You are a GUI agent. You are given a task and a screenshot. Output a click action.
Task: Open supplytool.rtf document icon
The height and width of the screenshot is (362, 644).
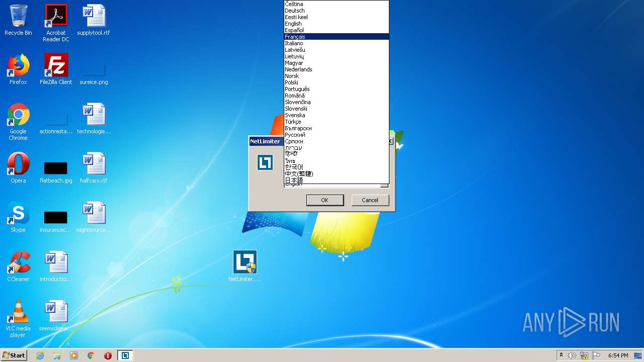pos(94,20)
